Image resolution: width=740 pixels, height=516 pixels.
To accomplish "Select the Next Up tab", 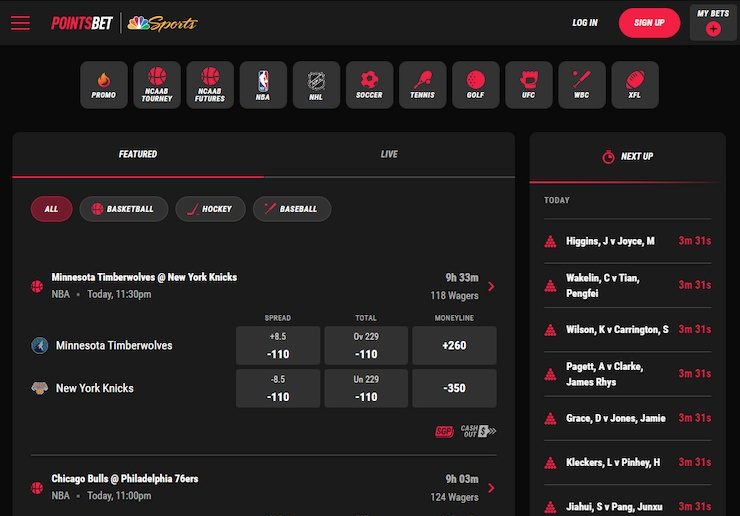I will click(x=627, y=157).
